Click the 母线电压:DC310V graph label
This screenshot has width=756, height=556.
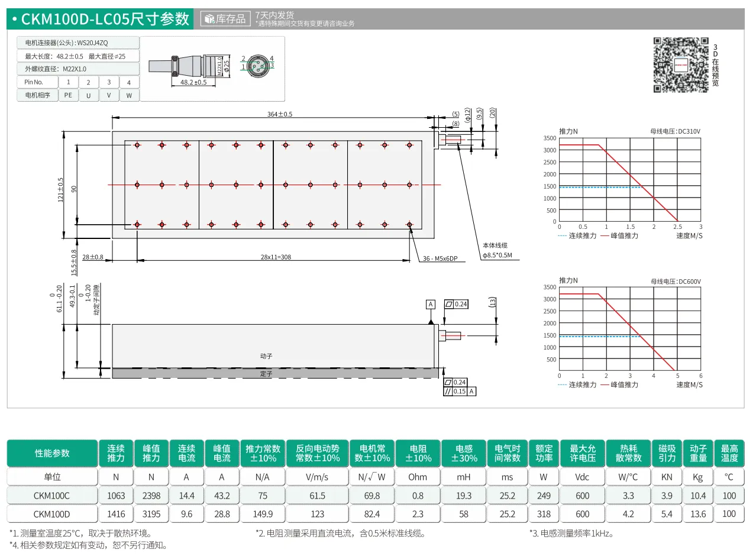click(x=676, y=131)
